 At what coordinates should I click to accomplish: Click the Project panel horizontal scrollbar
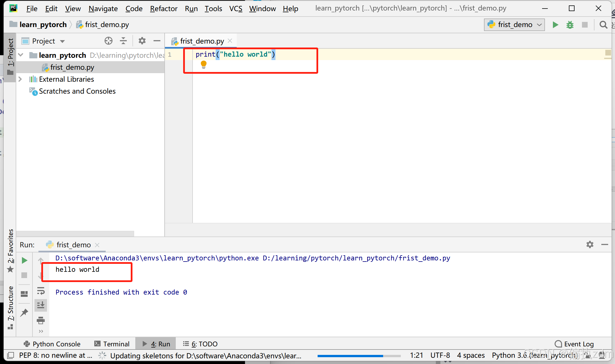point(75,233)
